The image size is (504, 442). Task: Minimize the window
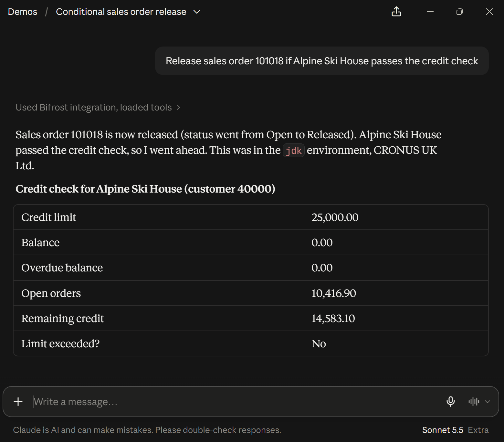coord(430,12)
